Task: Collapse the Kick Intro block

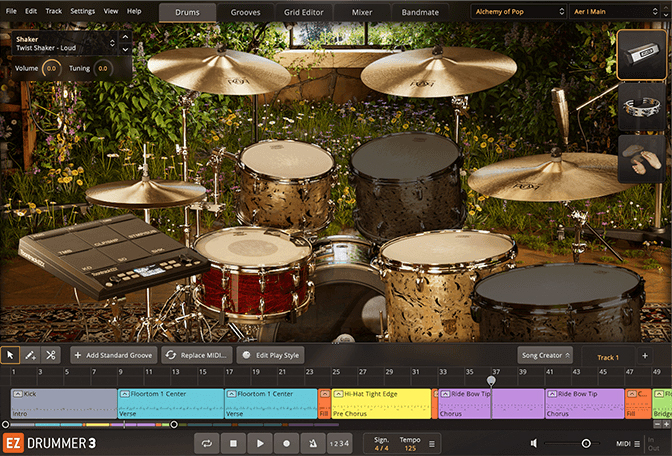Action: [18, 394]
